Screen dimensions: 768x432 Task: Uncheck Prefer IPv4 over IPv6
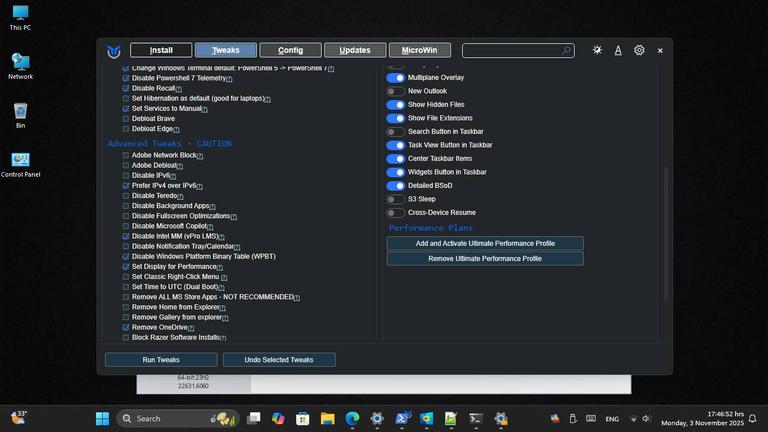click(126, 186)
